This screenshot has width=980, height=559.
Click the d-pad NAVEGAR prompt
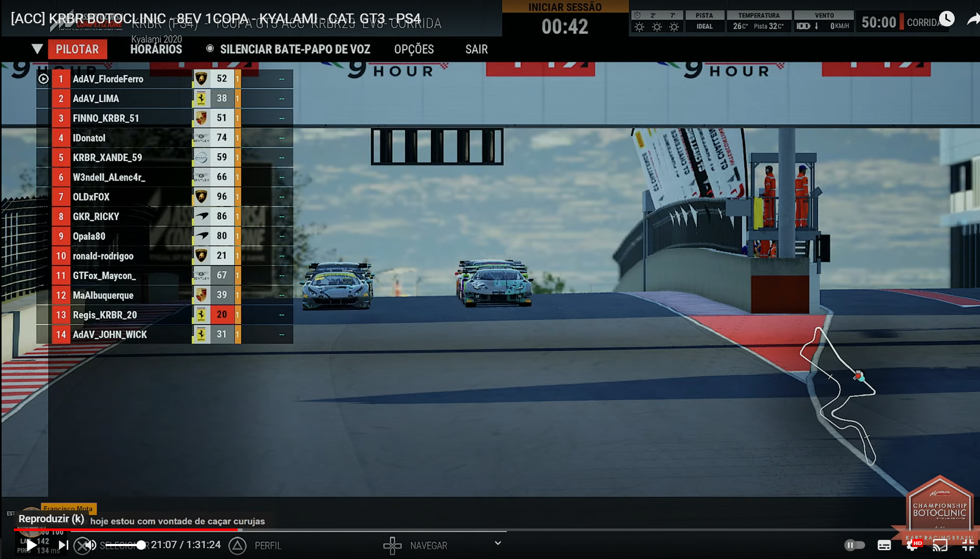coord(415,546)
